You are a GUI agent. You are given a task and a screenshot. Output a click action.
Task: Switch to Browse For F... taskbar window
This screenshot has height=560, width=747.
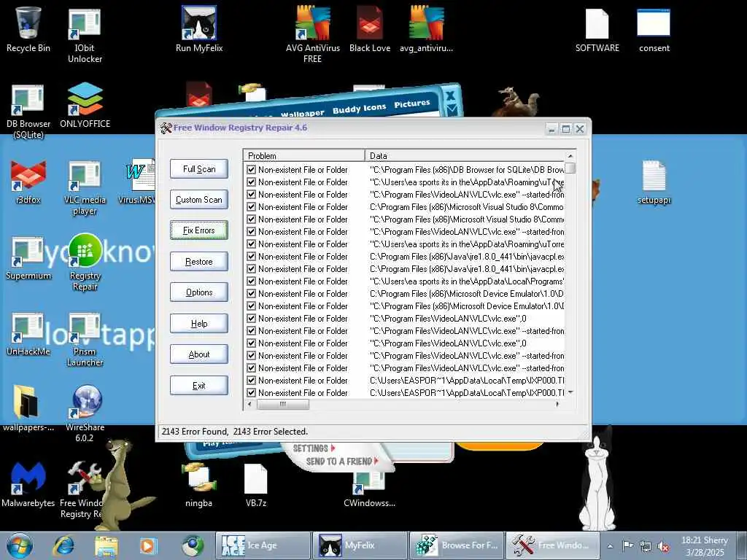tap(457, 545)
